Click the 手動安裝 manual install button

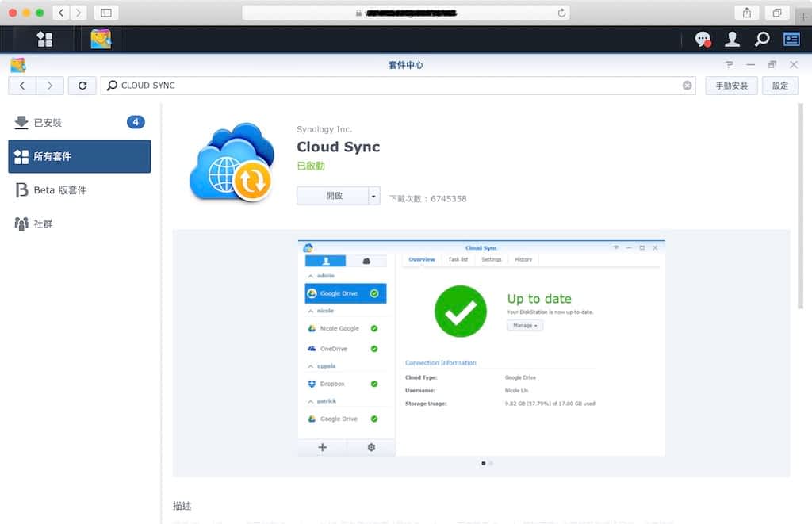(x=731, y=86)
